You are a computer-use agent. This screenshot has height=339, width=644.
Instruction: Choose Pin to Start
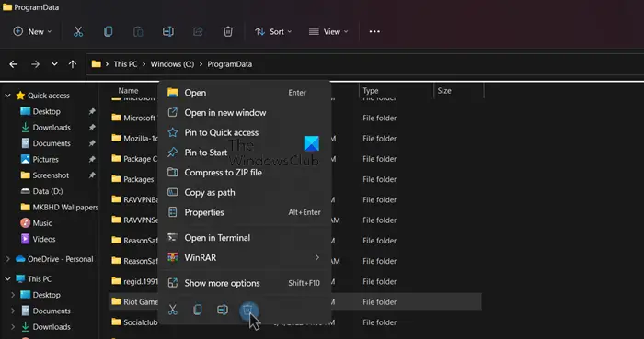coord(245,153)
